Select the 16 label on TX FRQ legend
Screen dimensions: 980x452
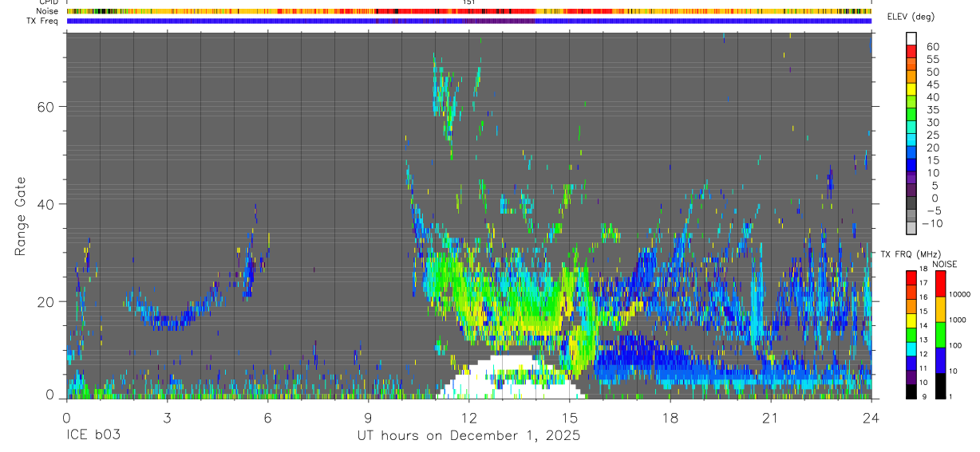(923, 297)
